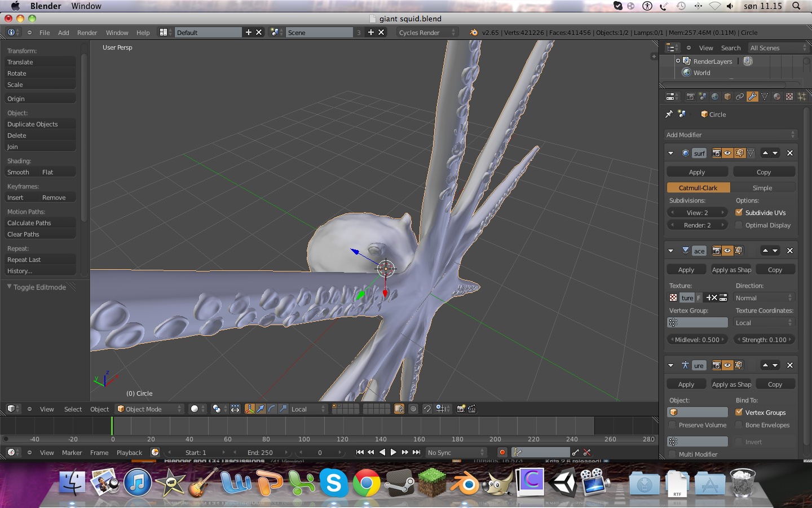The width and height of the screenshot is (812, 508).
Task: Open the File menu
Action: (45, 33)
